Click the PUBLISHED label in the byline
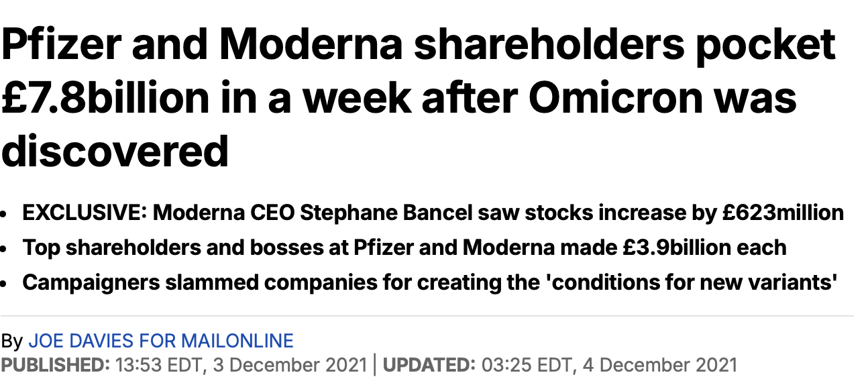 tap(55, 366)
